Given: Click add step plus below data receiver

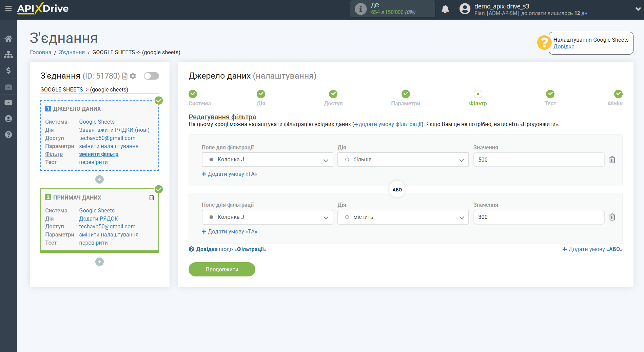Looking at the screenshot, I should click(99, 262).
